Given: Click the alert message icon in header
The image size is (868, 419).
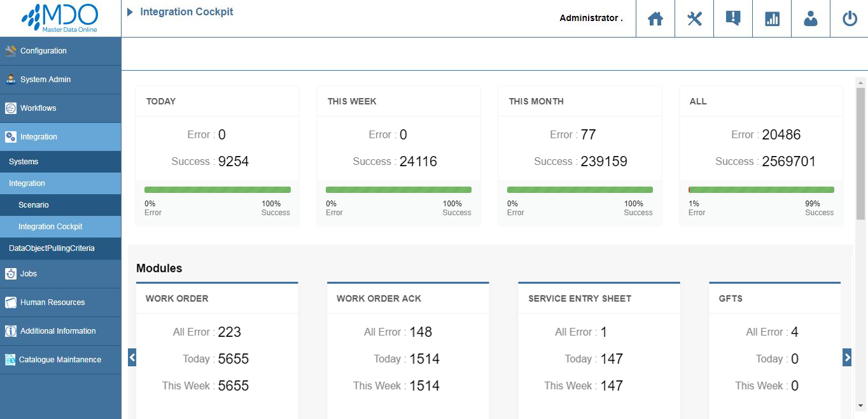Looking at the screenshot, I should tap(733, 18).
